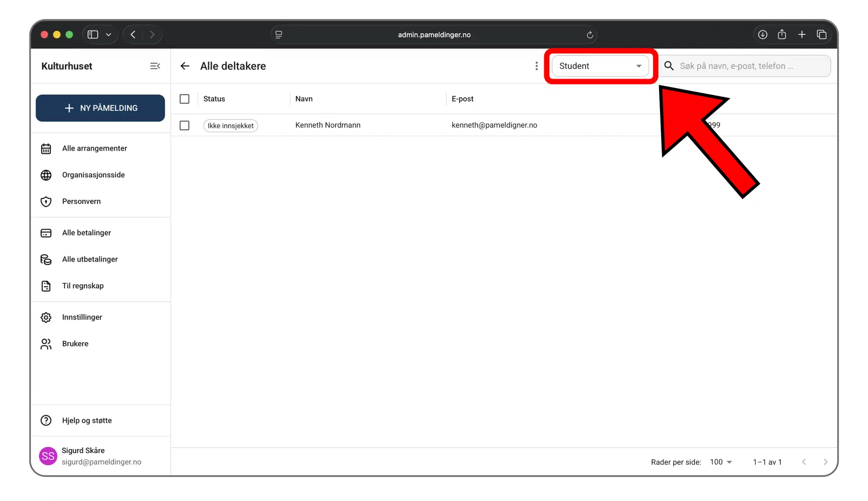
Task: Click the Til regnskap document icon
Action: pos(46,286)
